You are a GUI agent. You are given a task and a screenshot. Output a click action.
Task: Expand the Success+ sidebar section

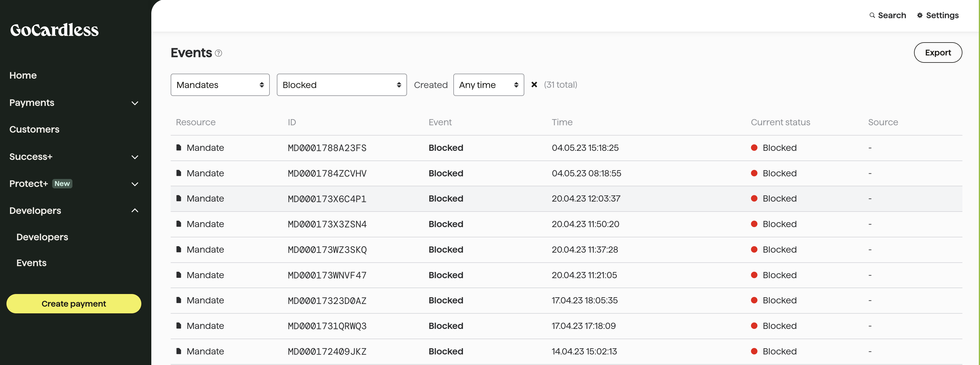coord(135,157)
